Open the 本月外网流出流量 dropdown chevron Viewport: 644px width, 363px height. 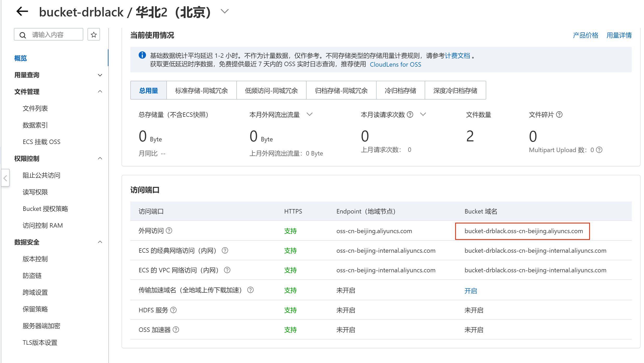pos(310,114)
